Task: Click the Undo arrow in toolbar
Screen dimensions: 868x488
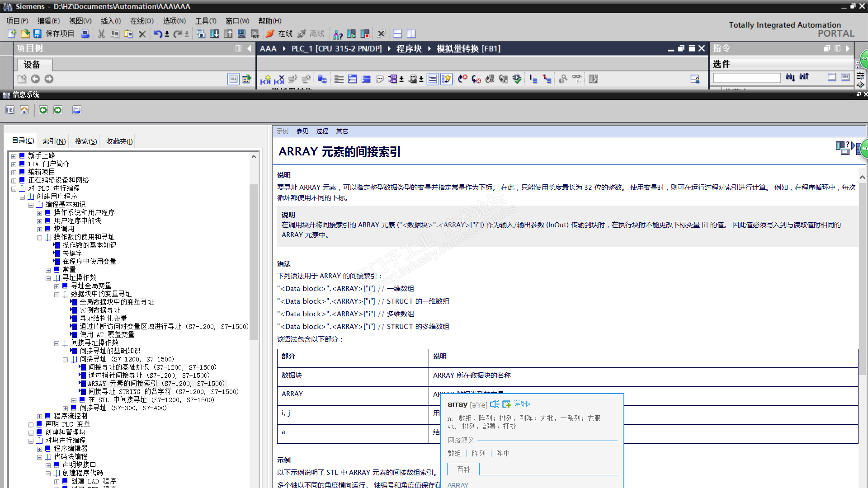Action: [x=157, y=34]
